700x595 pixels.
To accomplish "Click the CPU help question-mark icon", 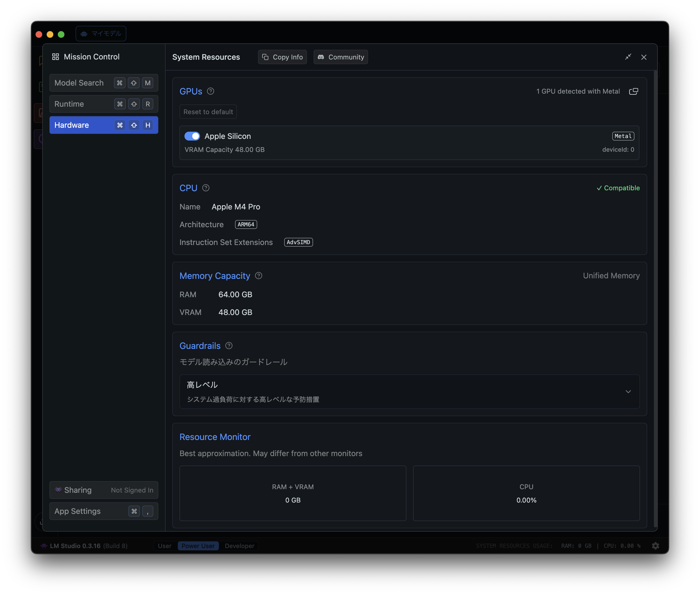I will pyautogui.click(x=206, y=188).
